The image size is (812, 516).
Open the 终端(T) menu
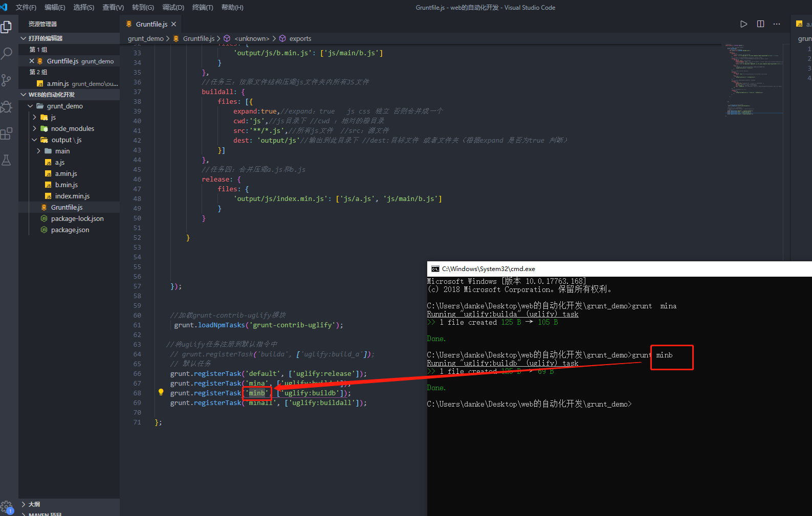pos(203,7)
